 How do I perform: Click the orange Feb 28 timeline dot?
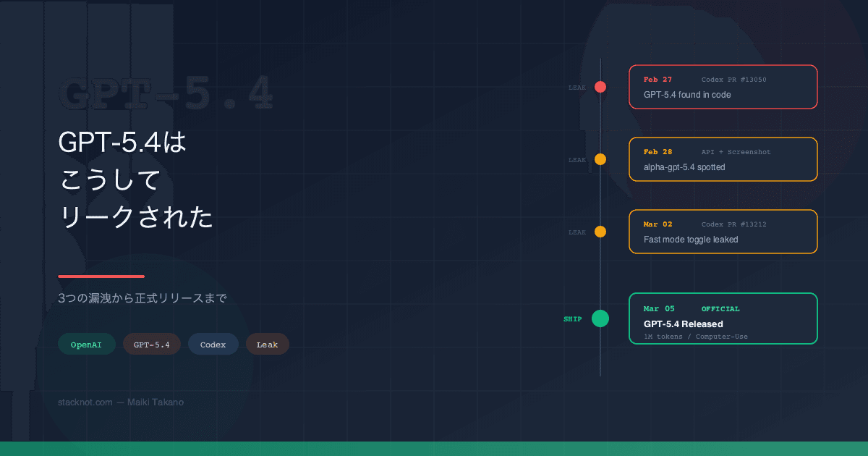[x=600, y=159]
